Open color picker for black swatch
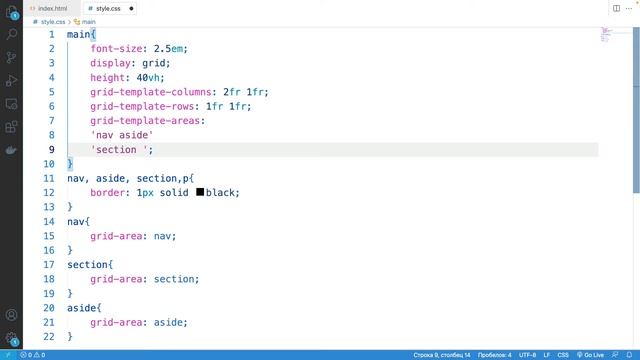 tap(200, 192)
